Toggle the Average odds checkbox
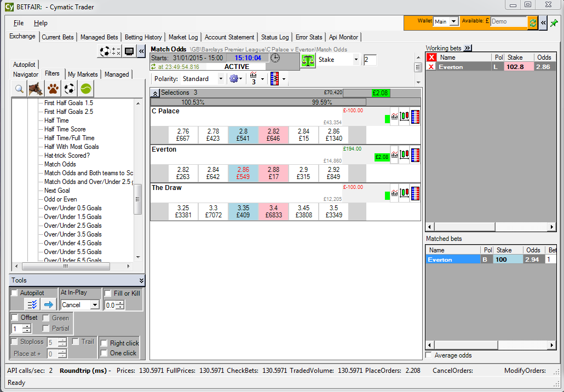The height and width of the screenshot is (392, 564). (429, 355)
